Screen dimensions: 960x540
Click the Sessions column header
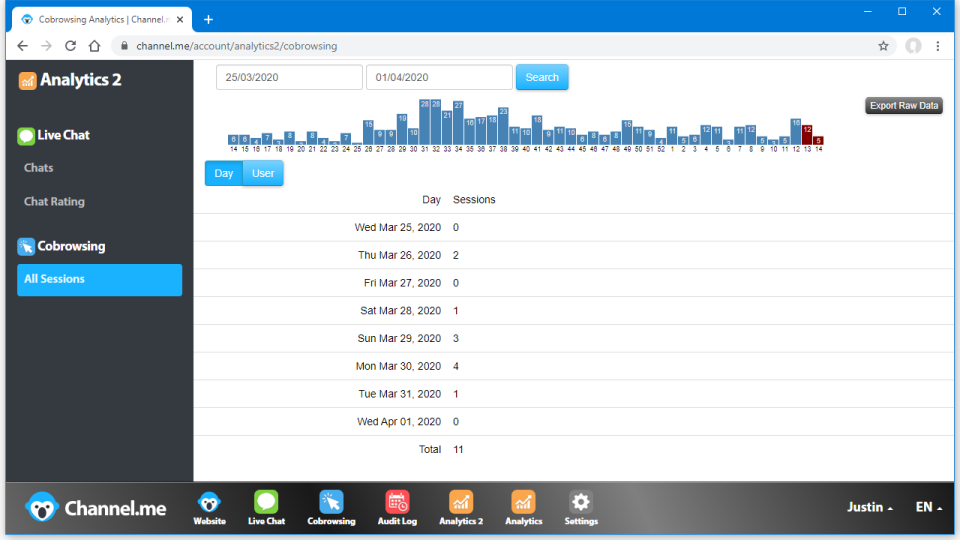(474, 200)
